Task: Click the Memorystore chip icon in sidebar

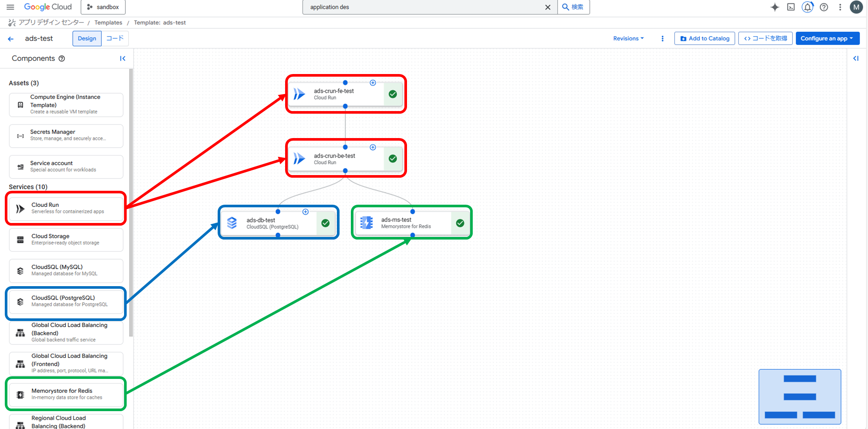Action: pyautogui.click(x=20, y=395)
